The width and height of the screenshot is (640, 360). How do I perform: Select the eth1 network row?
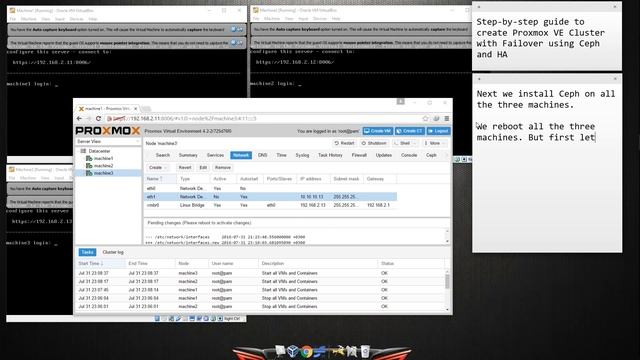270,197
